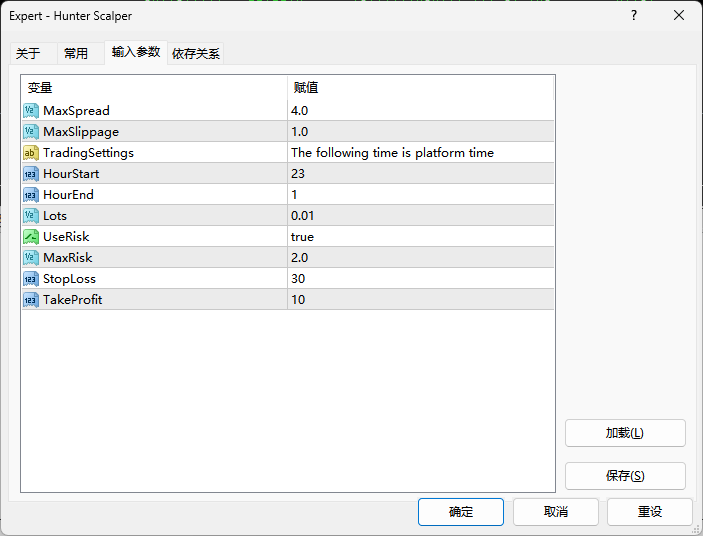Viewport: 703px width, 536px height.
Task: Open the 常用 tab
Action: tap(76, 54)
